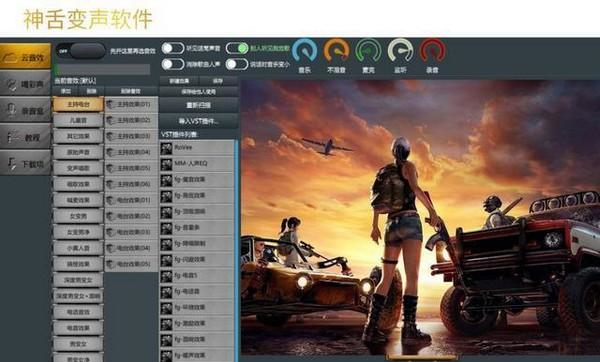
Task: Select the 主持效果(06) preset icon
Action: click(111, 184)
